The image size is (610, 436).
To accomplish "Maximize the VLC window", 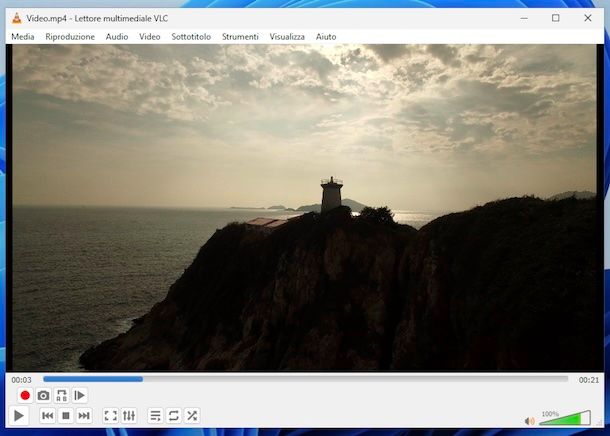I will coord(556,18).
